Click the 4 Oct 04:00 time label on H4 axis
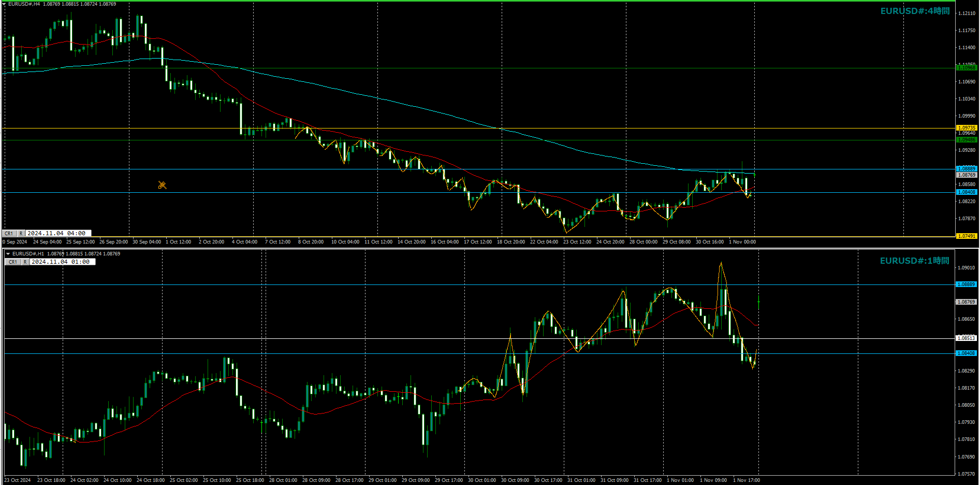This screenshot has height=485, width=980. [x=244, y=242]
